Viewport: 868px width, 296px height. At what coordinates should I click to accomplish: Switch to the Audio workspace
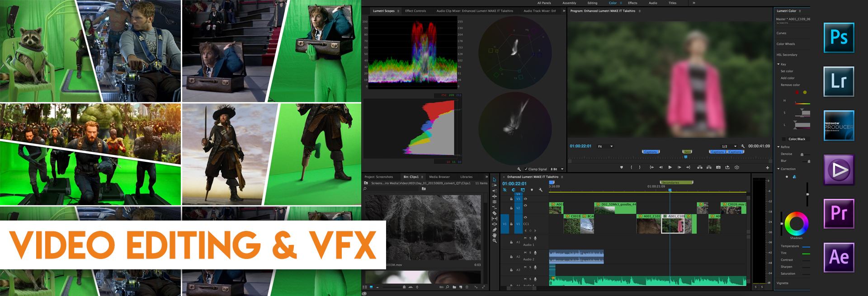653,3
